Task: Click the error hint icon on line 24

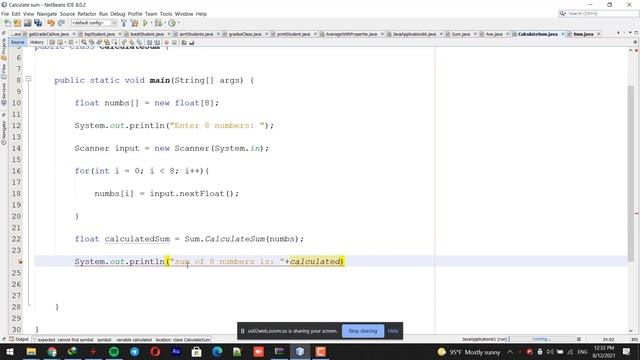Action: tap(20, 261)
